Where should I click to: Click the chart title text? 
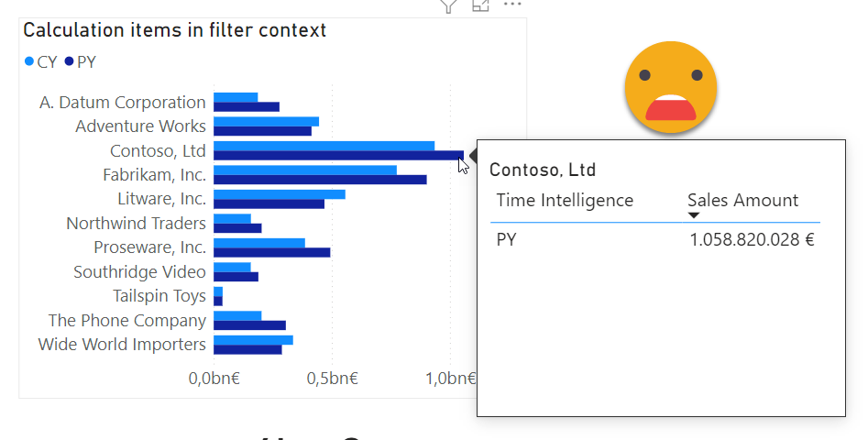click(174, 30)
